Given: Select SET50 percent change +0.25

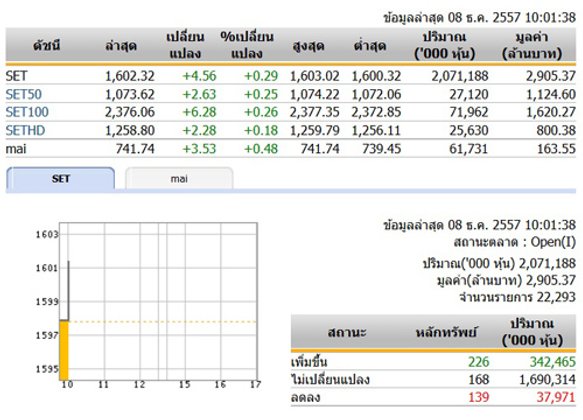Looking at the screenshot, I should pyautogui.click(x=261, y=94).
